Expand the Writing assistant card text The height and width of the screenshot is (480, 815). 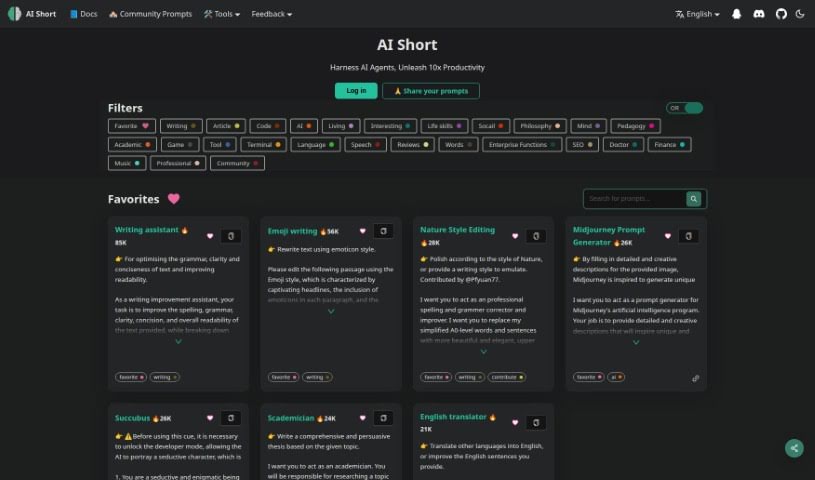178,342
